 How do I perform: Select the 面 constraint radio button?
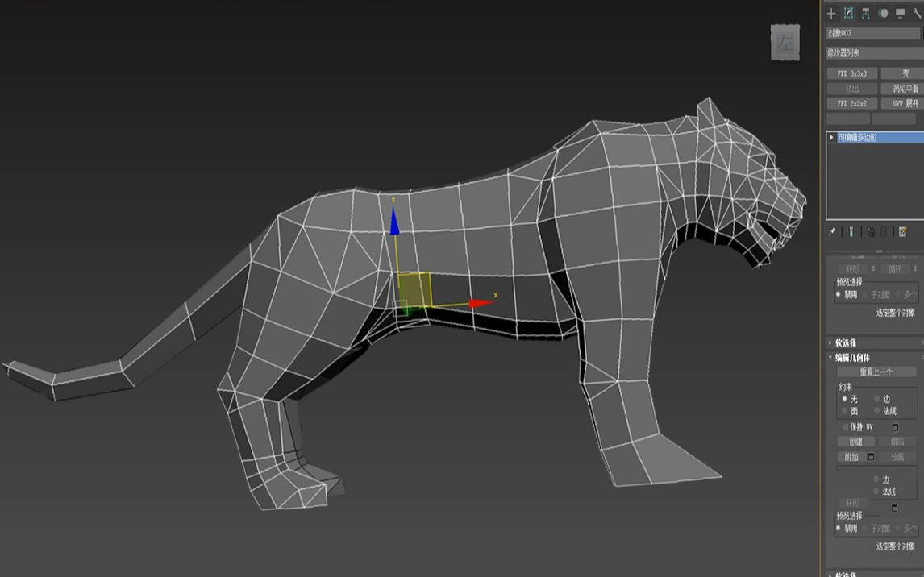[844, 411]
